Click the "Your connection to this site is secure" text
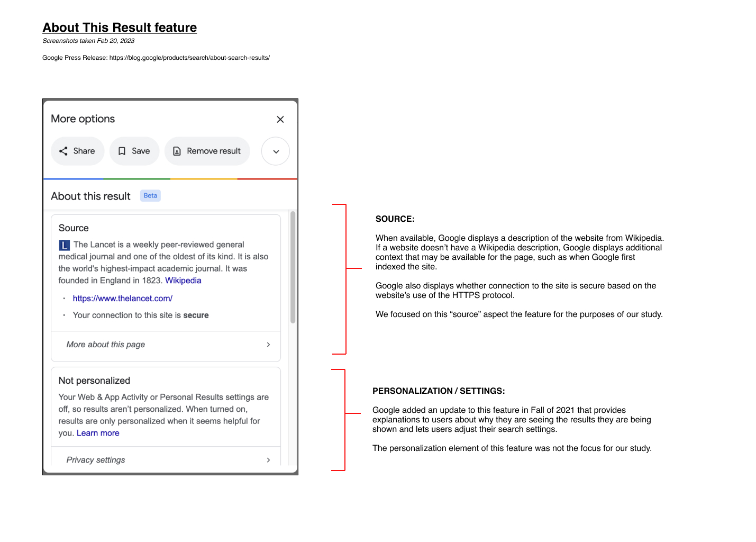This screenshot has width=756, height=542. click(141, 315)
